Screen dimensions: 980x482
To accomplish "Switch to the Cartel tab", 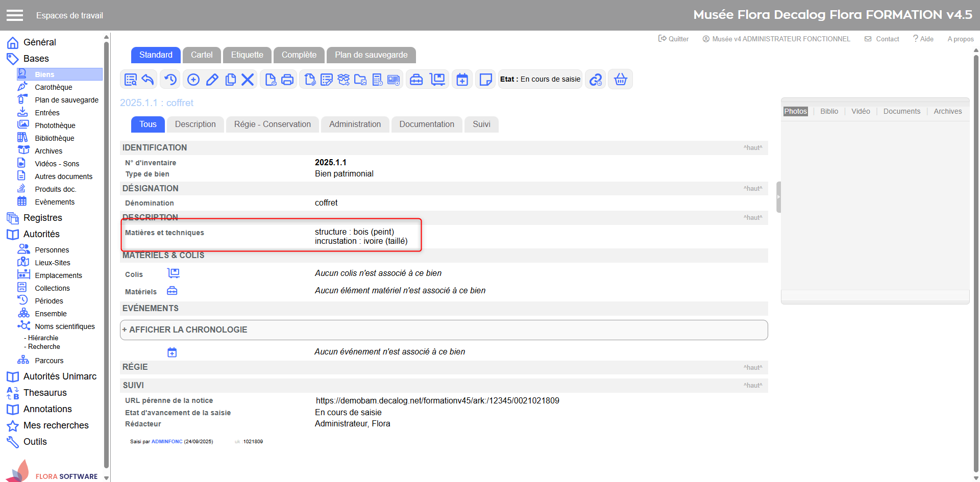I will 202,55.
